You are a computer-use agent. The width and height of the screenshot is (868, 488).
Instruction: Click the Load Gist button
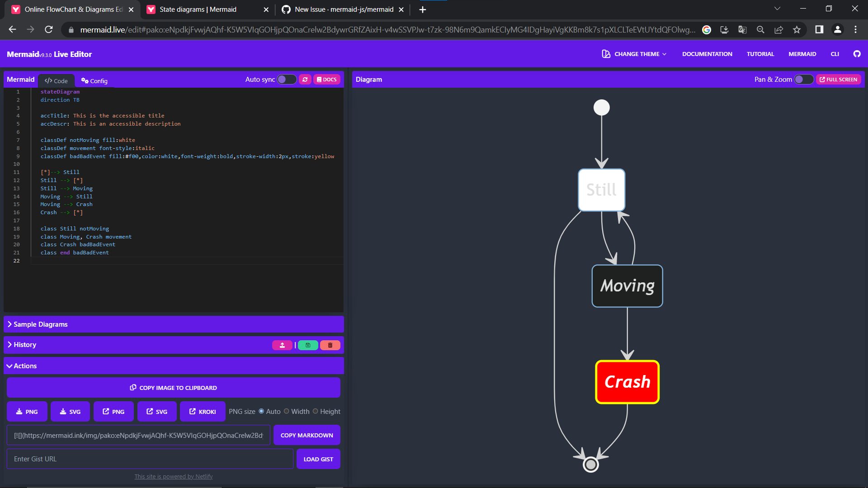(318, 459)
